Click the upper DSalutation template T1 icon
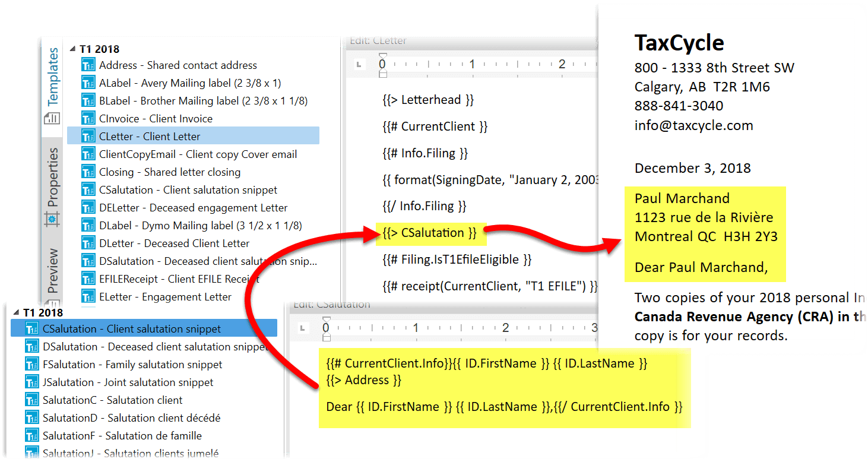868x462 pixels. point(88,261)
